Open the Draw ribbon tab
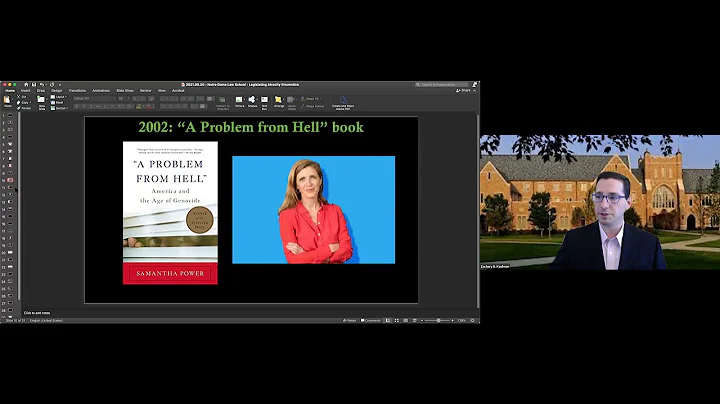The width and height of the screenshot is (720, 404). [41, 90]
